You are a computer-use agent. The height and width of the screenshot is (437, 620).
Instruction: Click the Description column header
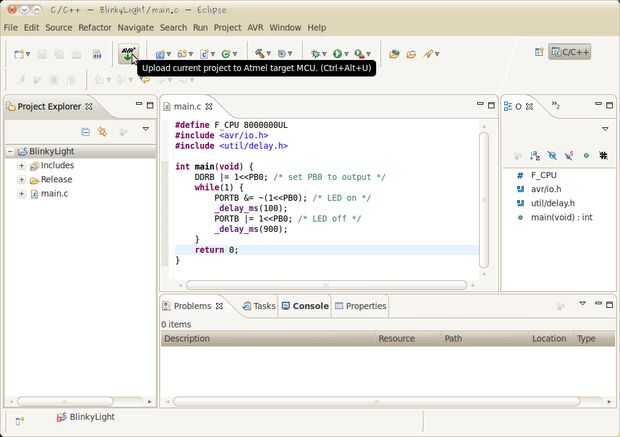coord(187,339)
